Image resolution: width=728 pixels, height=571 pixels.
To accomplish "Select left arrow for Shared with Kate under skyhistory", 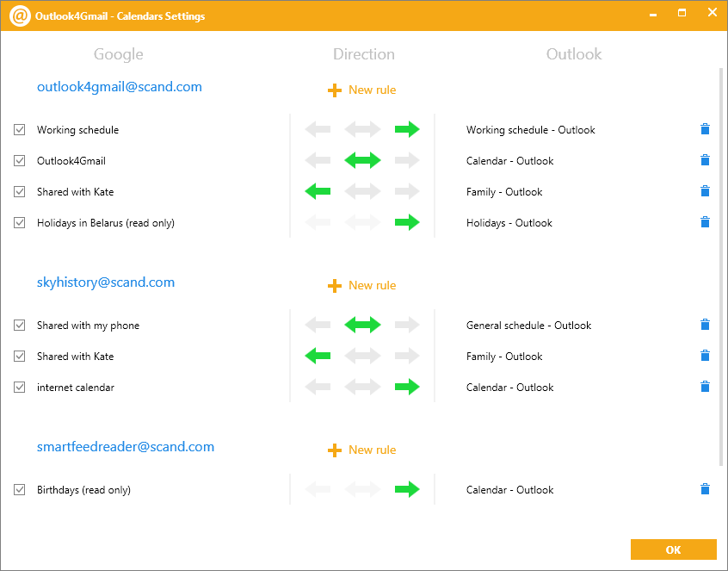I will [318, 356].
